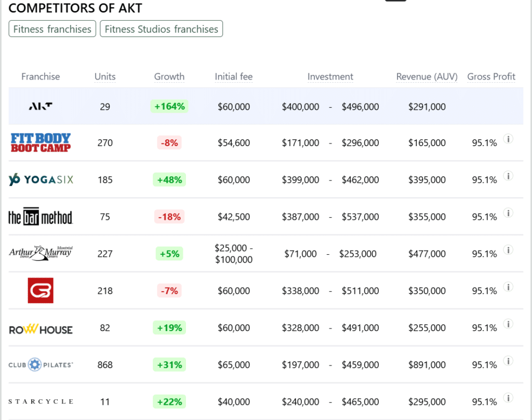532x420 pixels.
Task: Open the Fitness Studios franchises tag
Action: pos(161,29)
